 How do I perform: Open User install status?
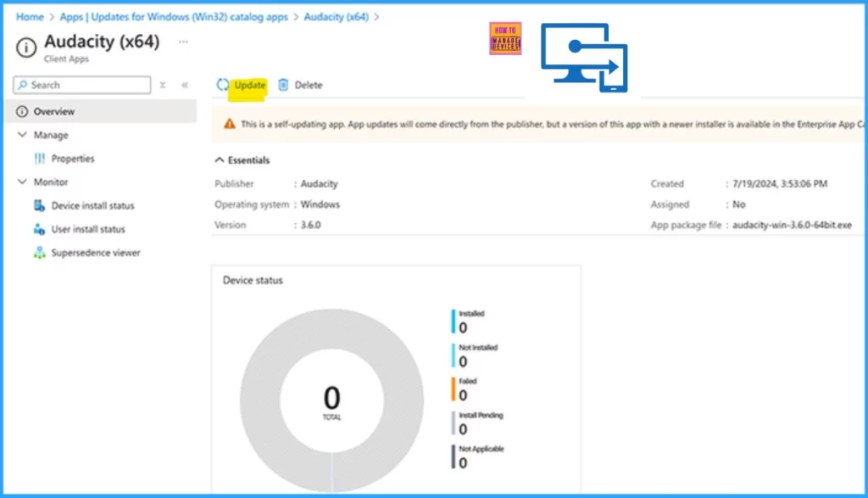[x=88, y=229]
